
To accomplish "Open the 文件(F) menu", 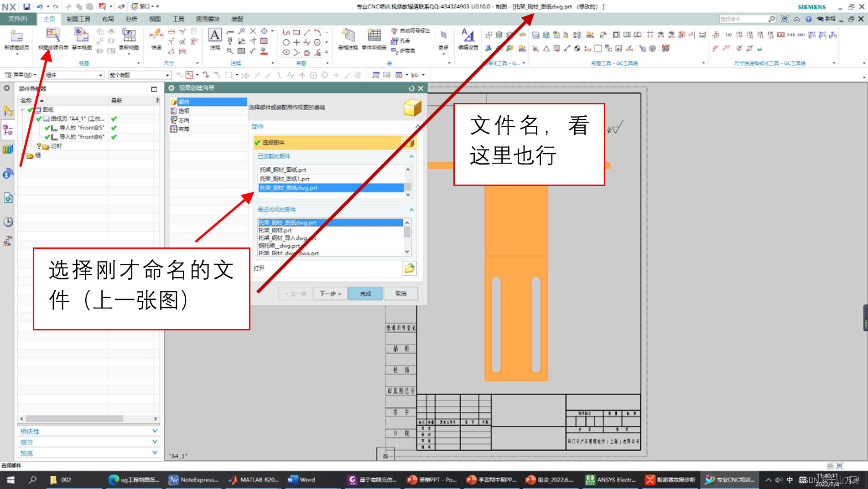I will [17, 19].
